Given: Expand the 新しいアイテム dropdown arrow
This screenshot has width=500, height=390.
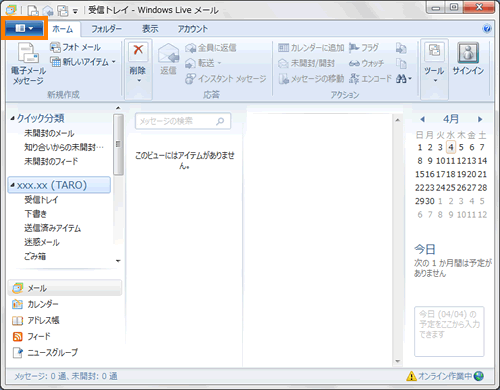Looking at the screenshot, I should click(x=114, y=62).
